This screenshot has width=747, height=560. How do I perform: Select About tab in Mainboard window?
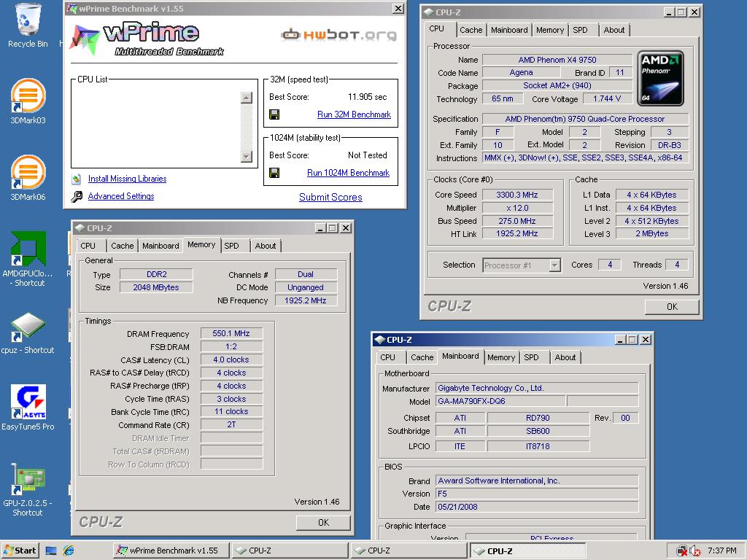click(x=565, y=357)
